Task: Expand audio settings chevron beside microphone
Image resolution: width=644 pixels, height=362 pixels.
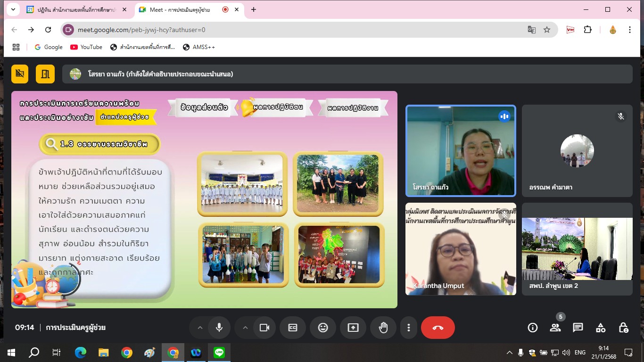Action: click(200, 328)
